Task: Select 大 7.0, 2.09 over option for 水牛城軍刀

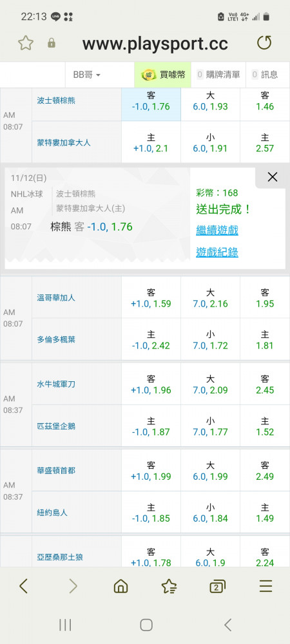Action: pos(210,384)
